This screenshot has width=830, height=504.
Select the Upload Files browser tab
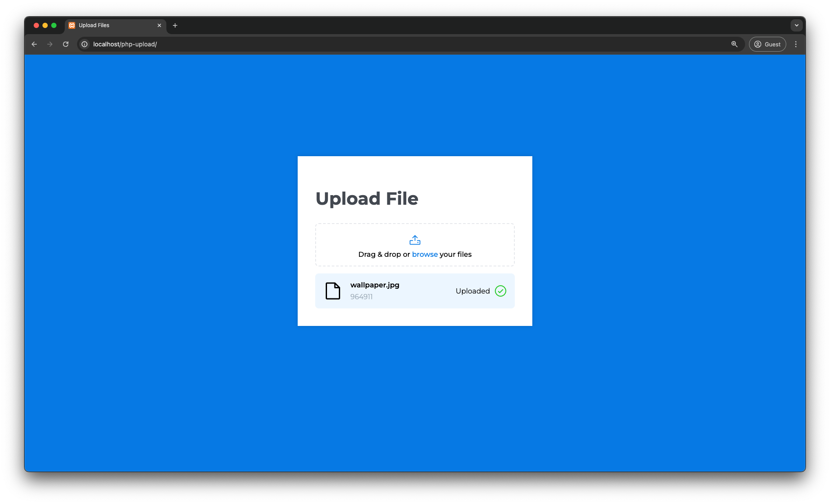[x=116, y=25]
